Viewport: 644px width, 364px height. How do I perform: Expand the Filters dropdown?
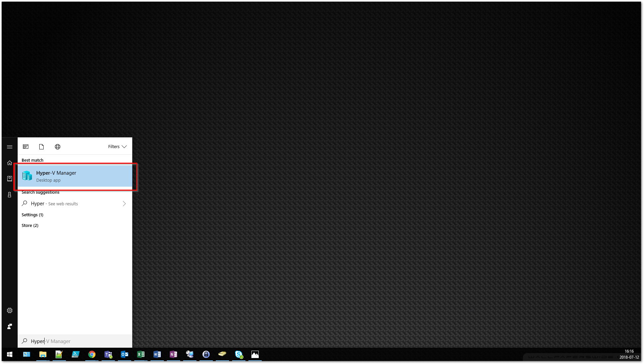coord(117,147)
